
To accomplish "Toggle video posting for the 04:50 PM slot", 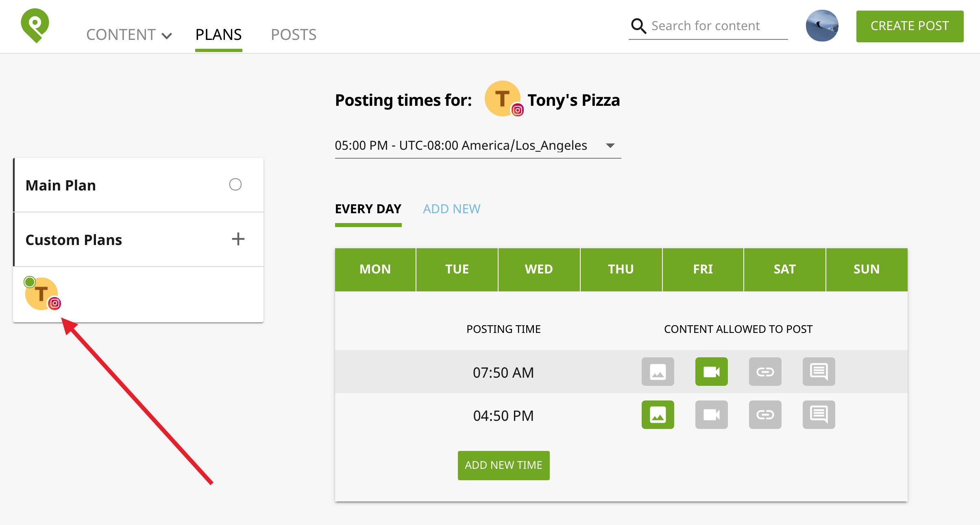I will [x=711, y=415].
